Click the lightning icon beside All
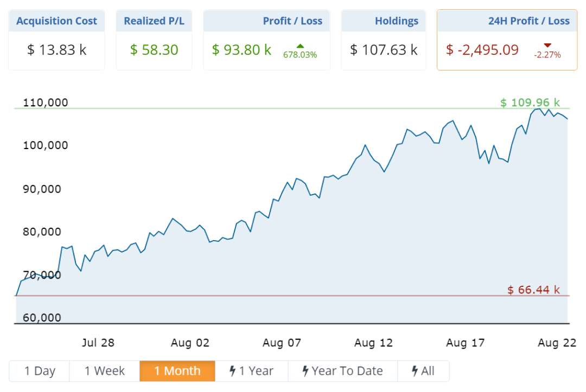The image size is (586, 392). pos(415,371)
